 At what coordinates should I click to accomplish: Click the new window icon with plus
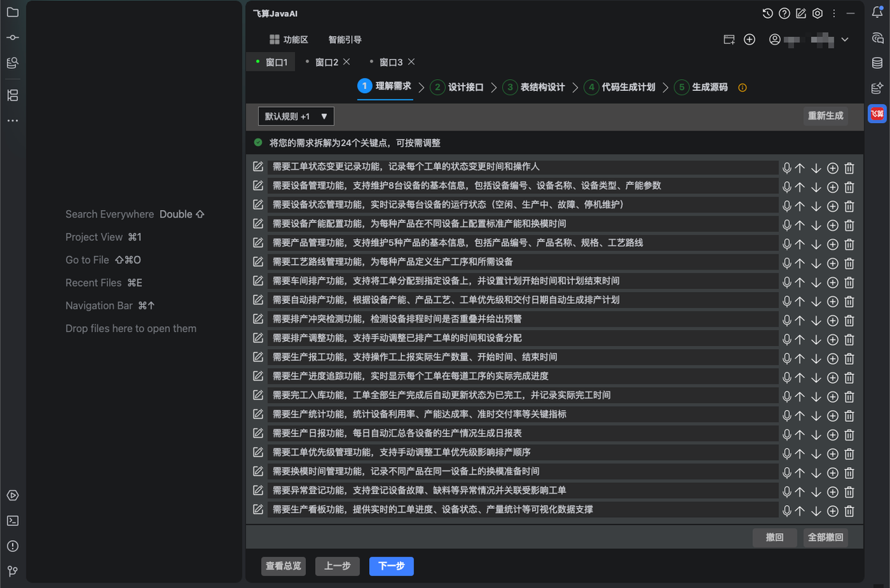729,40
